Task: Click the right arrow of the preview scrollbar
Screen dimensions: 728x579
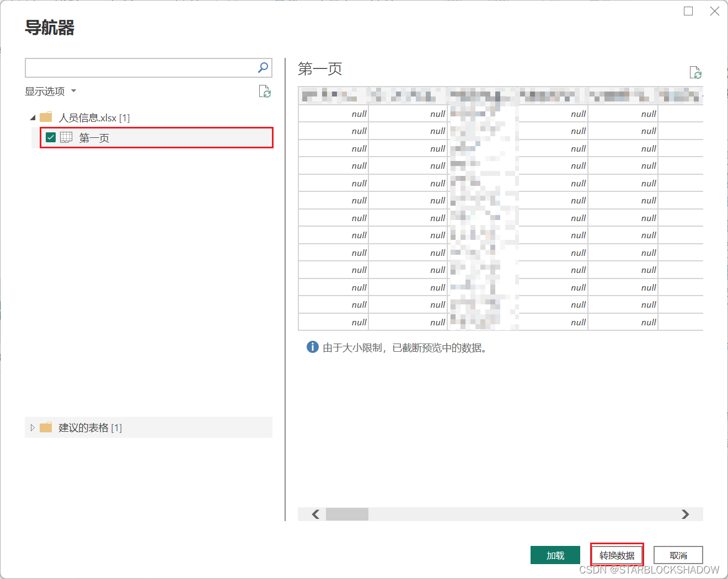Action: (x=686, y=514)
